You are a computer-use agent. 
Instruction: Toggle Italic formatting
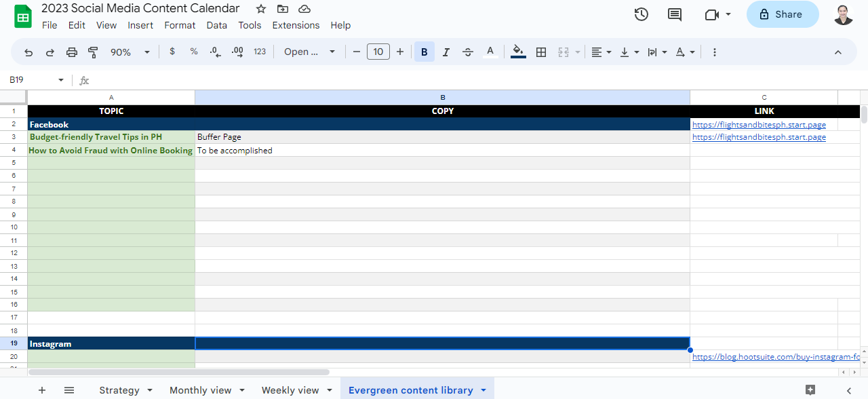(446, 52)
